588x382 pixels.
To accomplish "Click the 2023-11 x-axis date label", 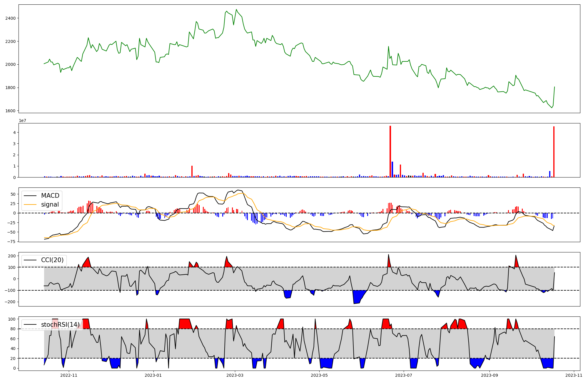I will (x=574, y=375).
